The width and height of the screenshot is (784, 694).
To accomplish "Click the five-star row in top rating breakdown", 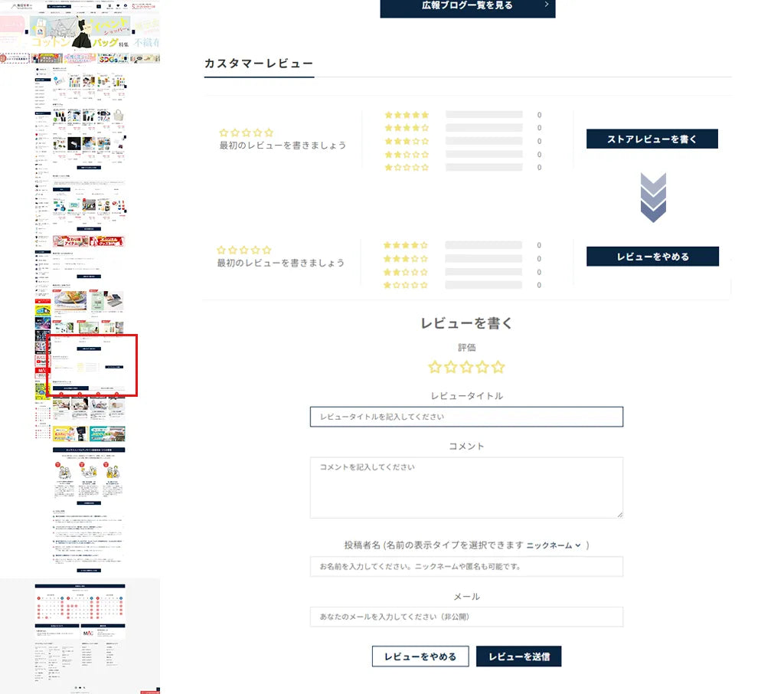I will coord(407,115).
